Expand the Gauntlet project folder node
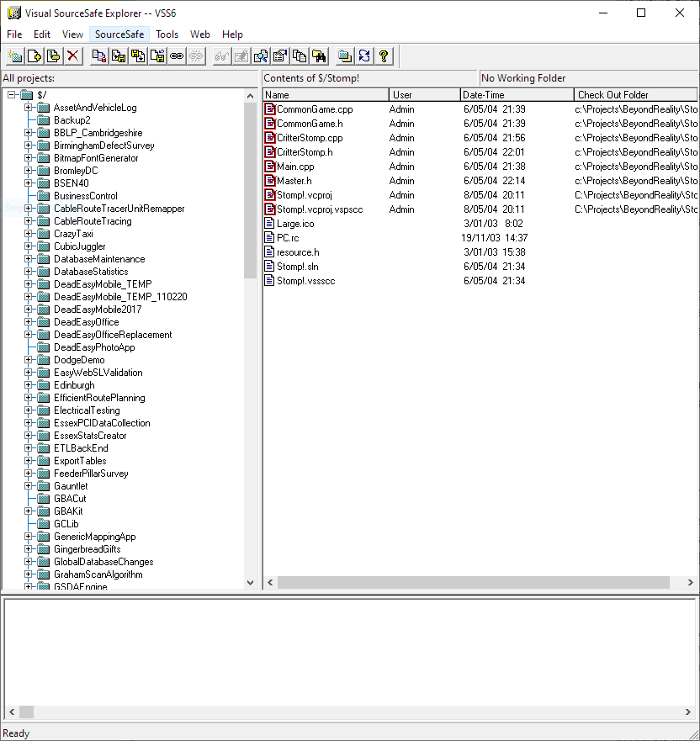The height and width of the screenshot is (741, 700). 29,486
